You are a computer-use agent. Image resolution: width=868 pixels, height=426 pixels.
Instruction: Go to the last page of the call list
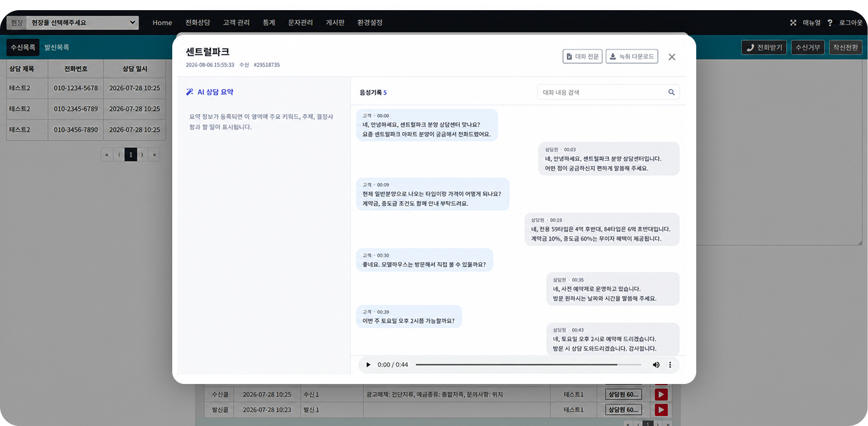pyautogui.click(x=154, y=155)
